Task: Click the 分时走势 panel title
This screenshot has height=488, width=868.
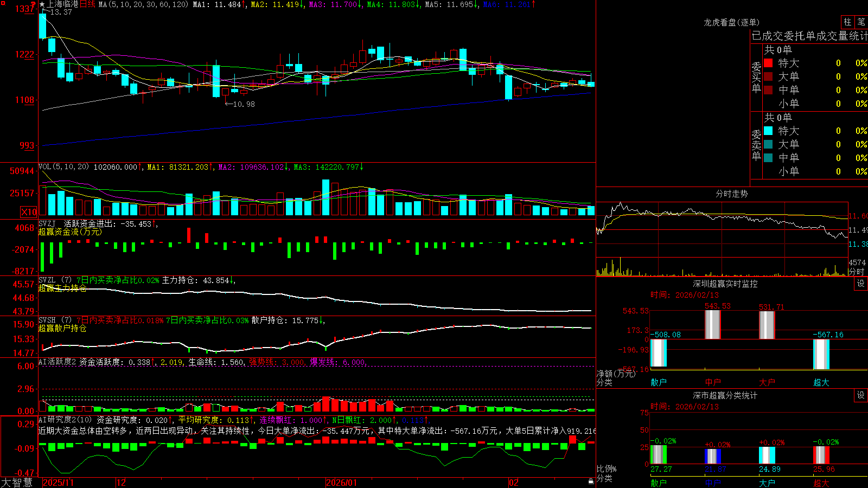Action: tap(731, 194)
